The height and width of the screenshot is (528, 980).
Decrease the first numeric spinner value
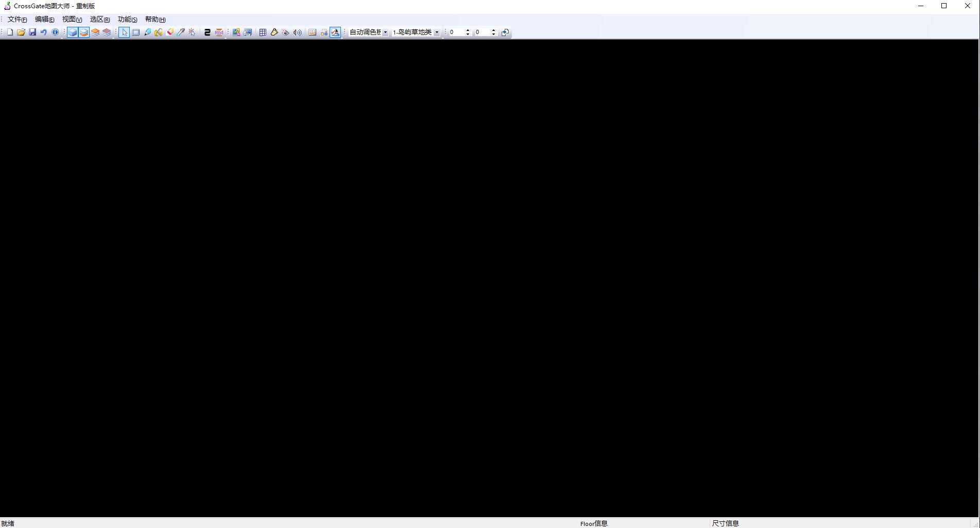pyautogui.click(x=468, y=34)
